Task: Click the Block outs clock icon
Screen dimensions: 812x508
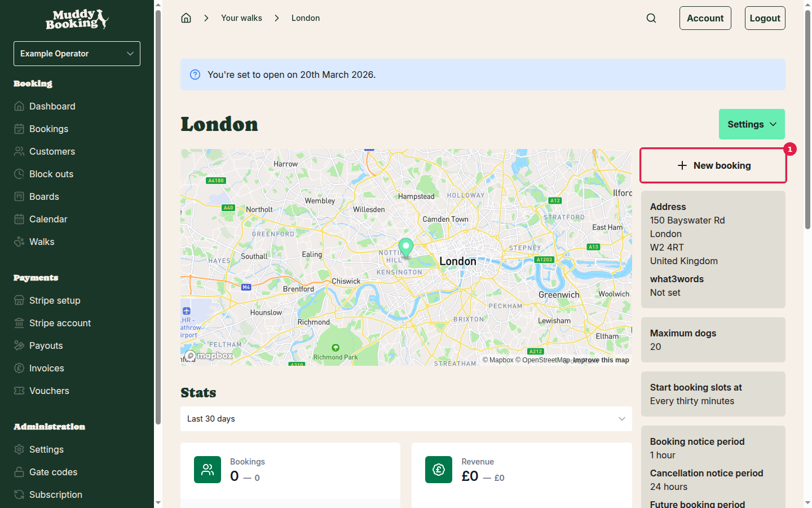Action: click(x=20, y=174)
